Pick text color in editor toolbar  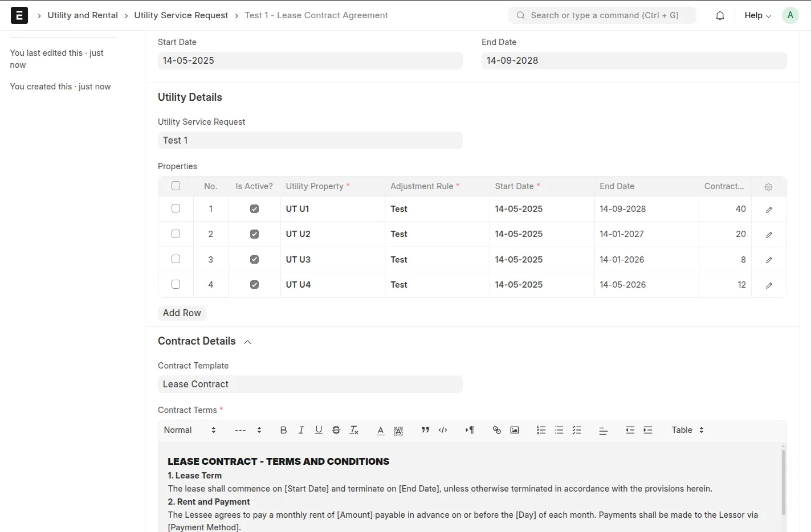coord(381,430)
